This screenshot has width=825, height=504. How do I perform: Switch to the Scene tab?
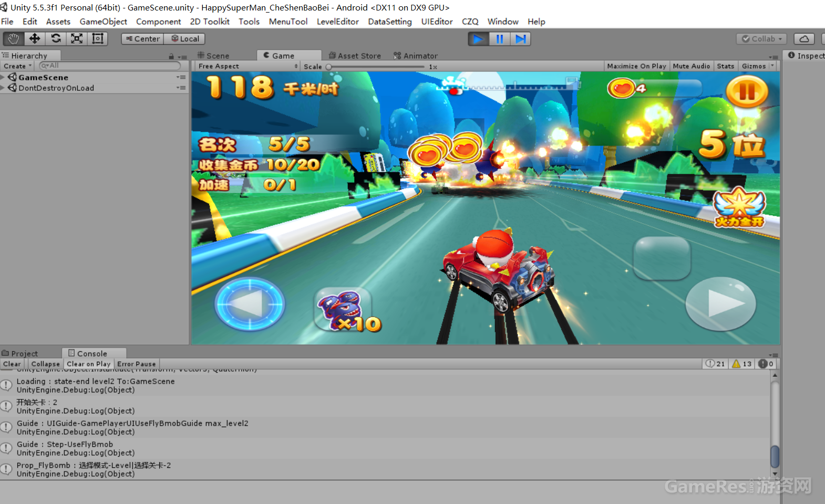(213, 56)
